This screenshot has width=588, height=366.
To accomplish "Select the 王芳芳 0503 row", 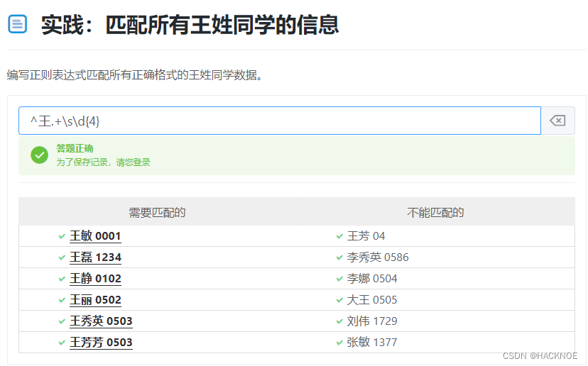I will pos(101,343).
